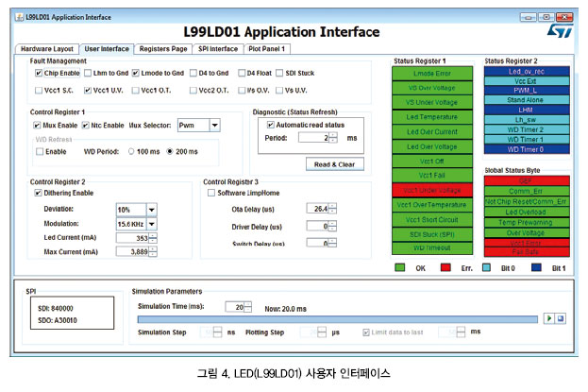Screen dimensions: 588x392
Task: Click in the Led Current (mA) field
Action: pyautogui.click(x=132, y=238)
